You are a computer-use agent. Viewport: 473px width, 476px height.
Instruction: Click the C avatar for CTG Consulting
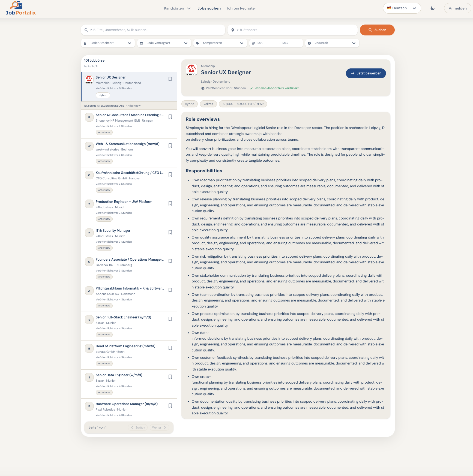pos(89,175)
